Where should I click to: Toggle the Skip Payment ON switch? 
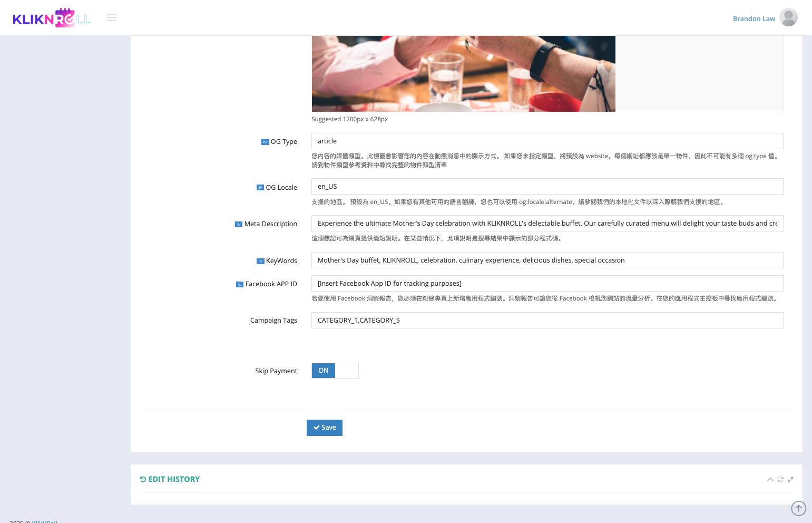pos(335,371)
